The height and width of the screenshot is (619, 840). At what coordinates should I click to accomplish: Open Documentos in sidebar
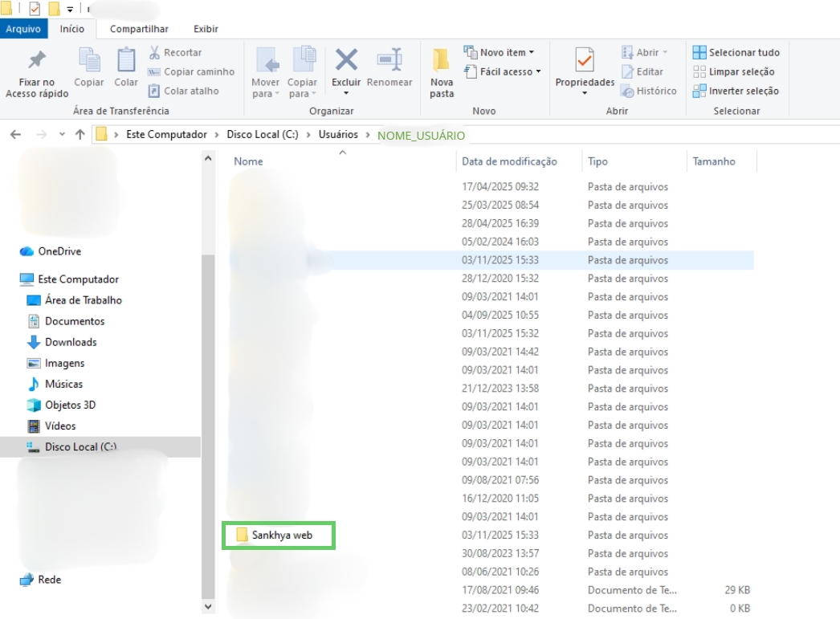click(x=65, y=321)
